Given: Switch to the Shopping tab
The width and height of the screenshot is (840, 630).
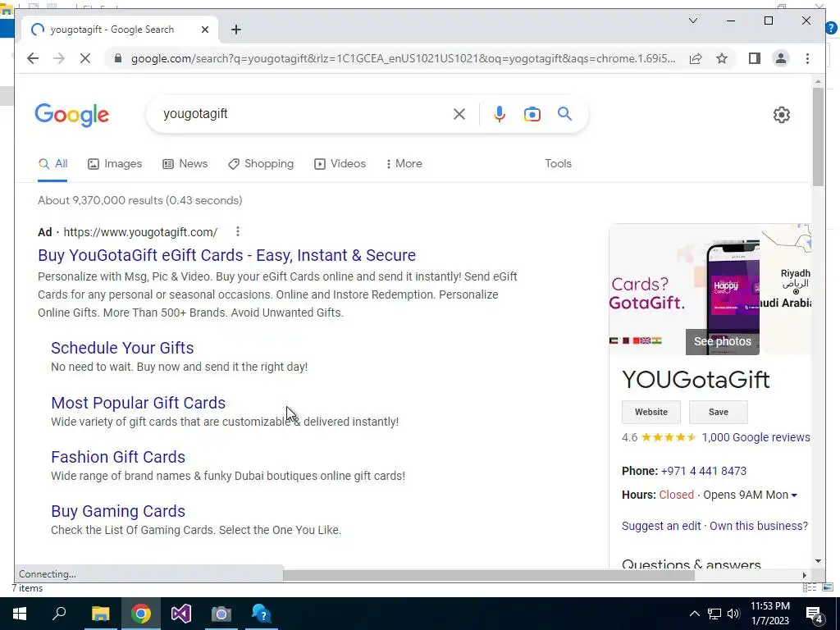Looking at the screenshot, I should [261, 163].
